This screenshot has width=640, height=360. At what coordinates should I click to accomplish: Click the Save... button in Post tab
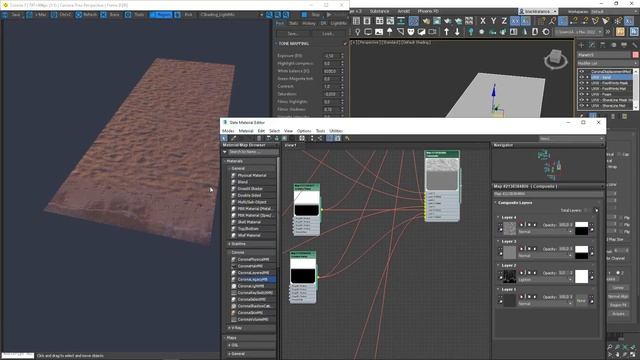pos(293,34)
